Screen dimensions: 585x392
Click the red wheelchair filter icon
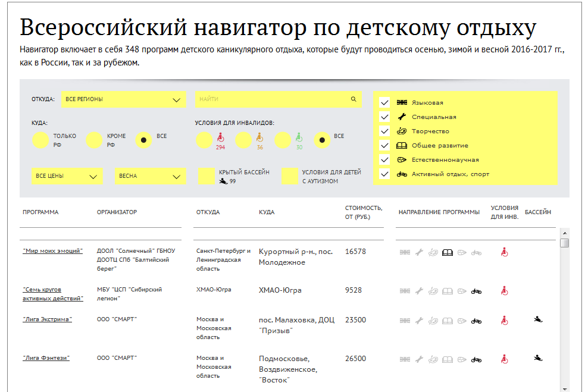tap(221, 137)
